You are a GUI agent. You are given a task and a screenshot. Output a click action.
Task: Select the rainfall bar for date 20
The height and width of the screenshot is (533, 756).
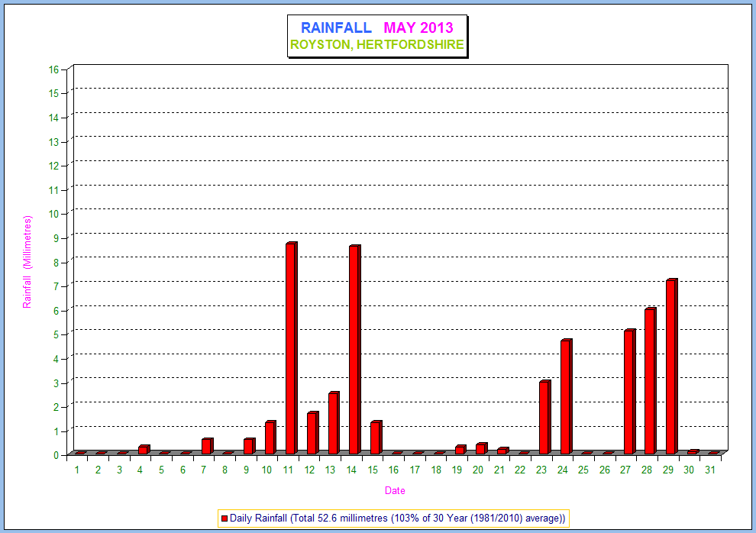click(x=481, y=448)
